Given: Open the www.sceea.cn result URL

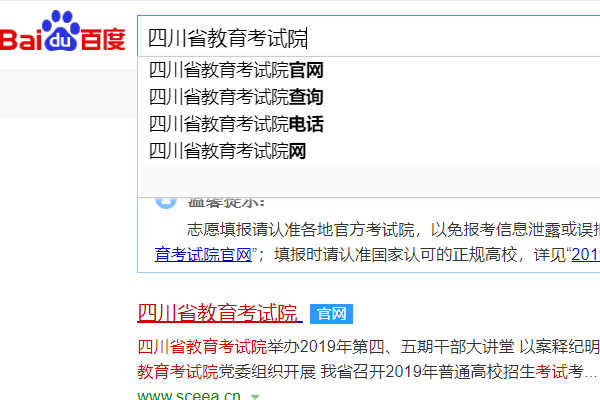Looking at the screenshot, I should 189,395.
